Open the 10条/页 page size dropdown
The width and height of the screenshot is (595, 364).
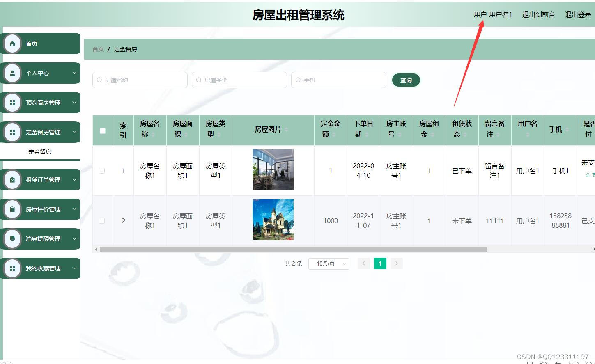tap(329, 263)
